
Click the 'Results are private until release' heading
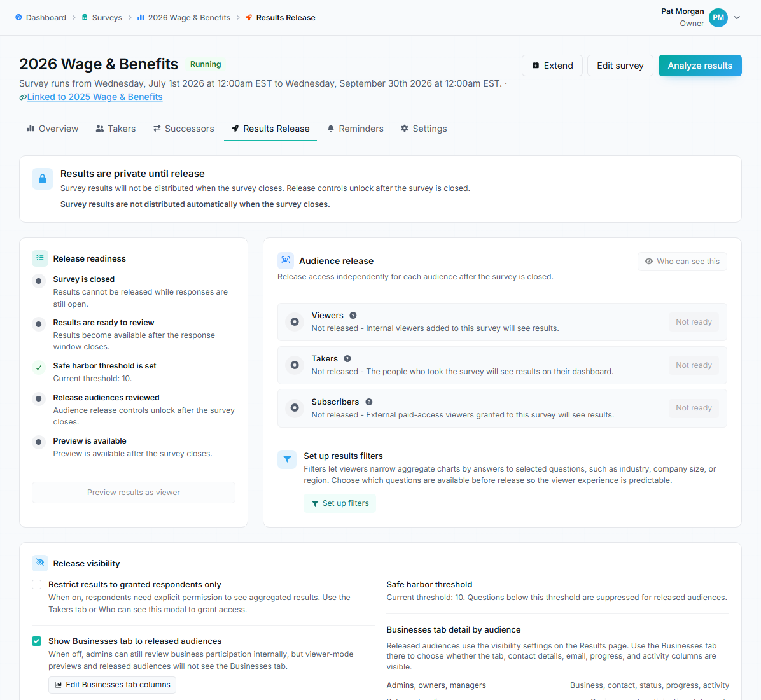[x=132, y=174]
